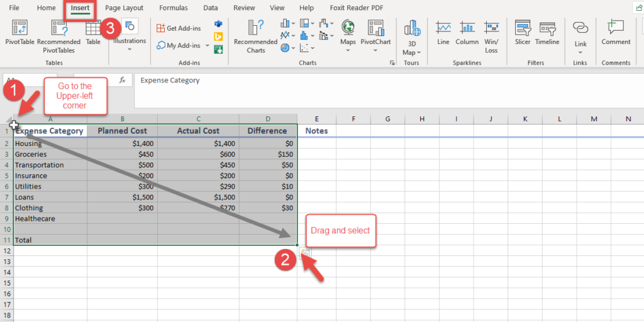This screenshot has width=644, height=322.
Task: Select row 14 header
Action: pos(6,272)
